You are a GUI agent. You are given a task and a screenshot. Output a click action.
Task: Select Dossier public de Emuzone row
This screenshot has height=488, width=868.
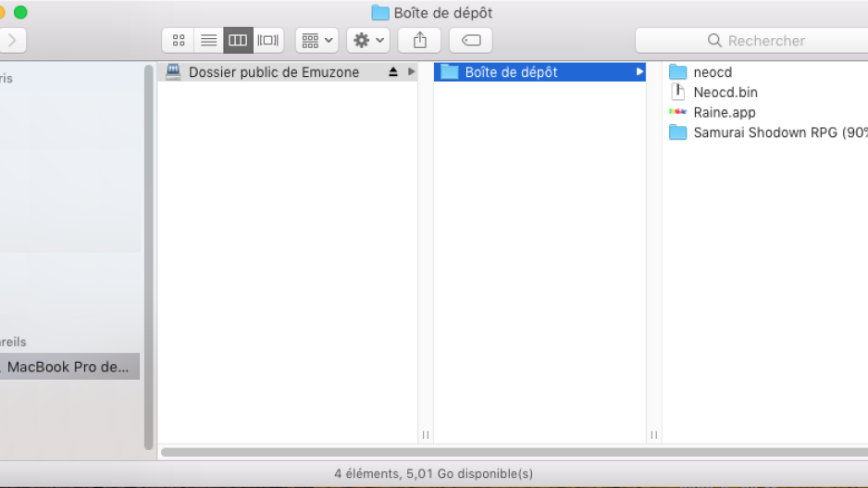click(273, 72)
